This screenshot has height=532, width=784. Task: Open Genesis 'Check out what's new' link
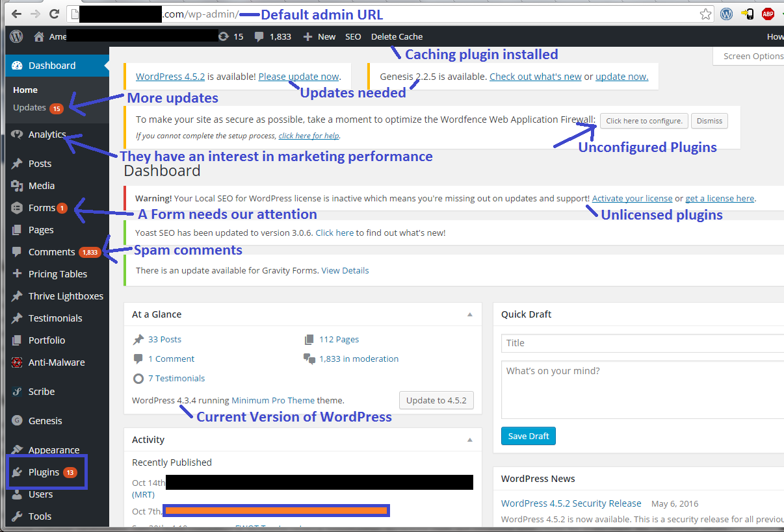[536, 77]
